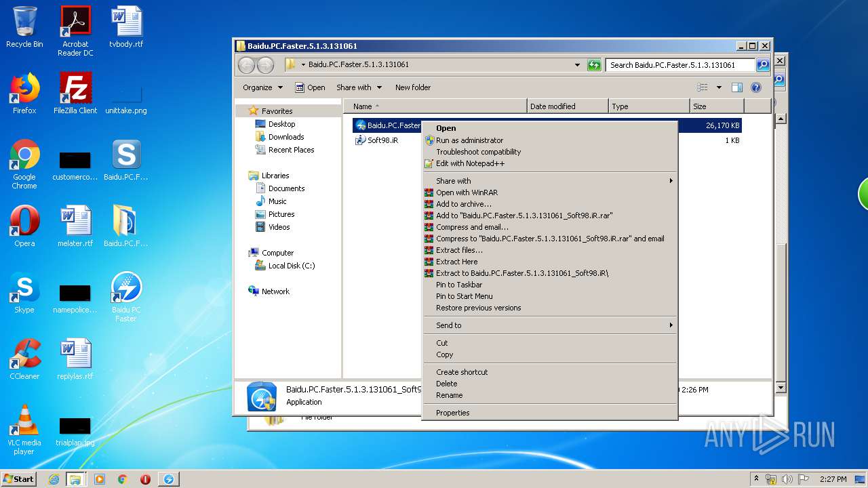The height and width of the screenshot is (488, 868).
Task: Open Internet Explorer from taskbar
Action: click(x=54, y=479)
